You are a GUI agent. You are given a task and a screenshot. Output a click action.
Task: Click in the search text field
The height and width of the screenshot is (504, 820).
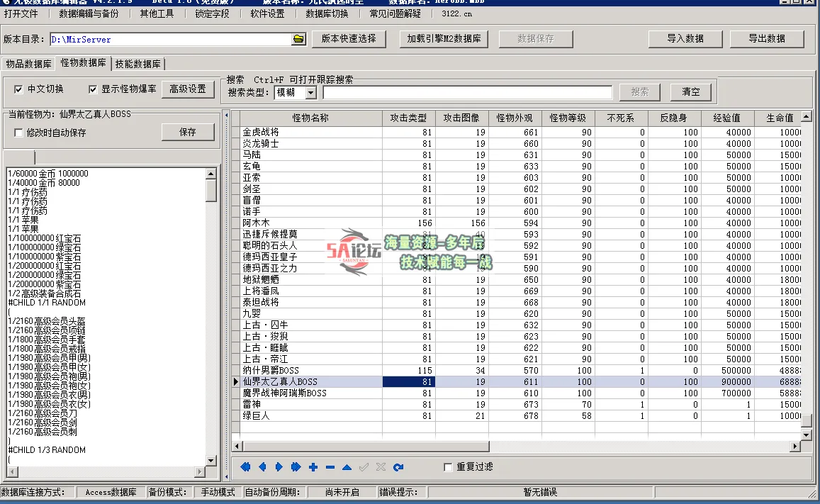[468, 93]
